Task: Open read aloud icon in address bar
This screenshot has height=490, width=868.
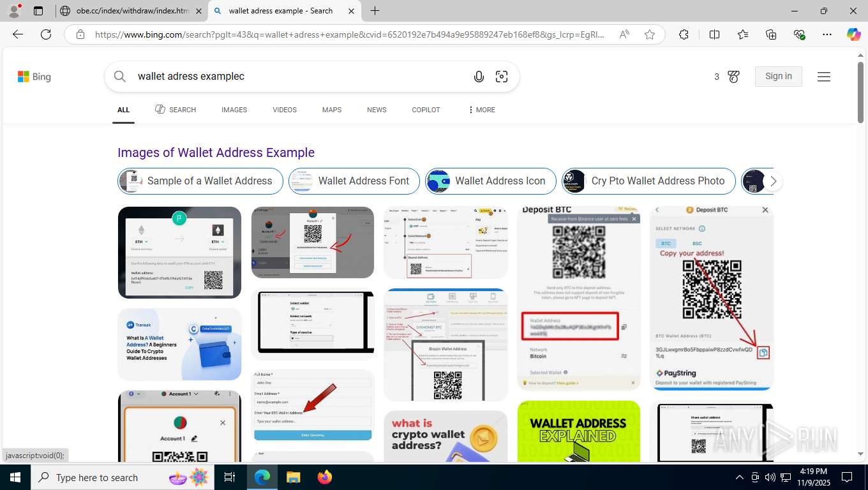Action: coord(624,34)
